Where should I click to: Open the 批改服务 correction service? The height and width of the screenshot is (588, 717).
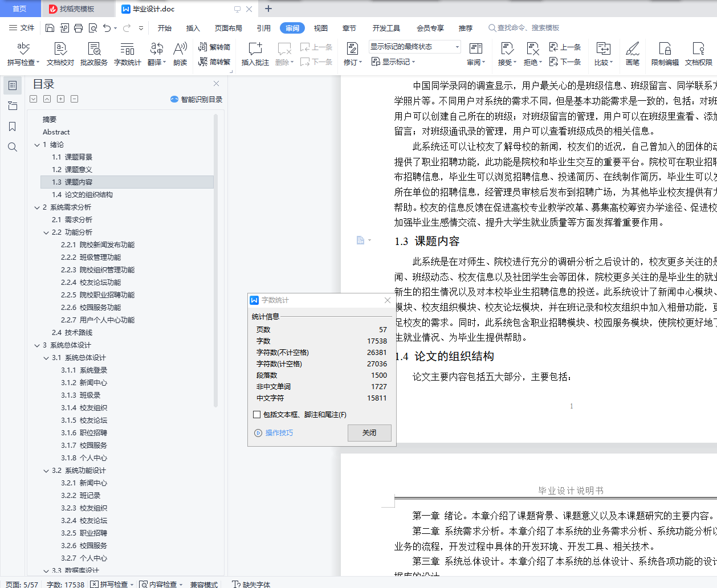pyautogui.click(x=94, y=54)
